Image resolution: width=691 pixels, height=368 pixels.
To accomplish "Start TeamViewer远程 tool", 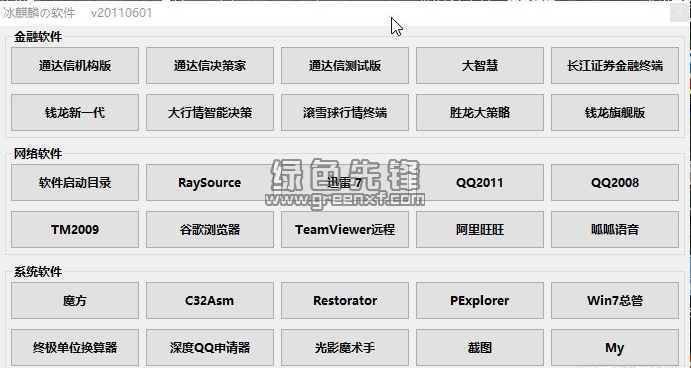I will tap(345, 229).
